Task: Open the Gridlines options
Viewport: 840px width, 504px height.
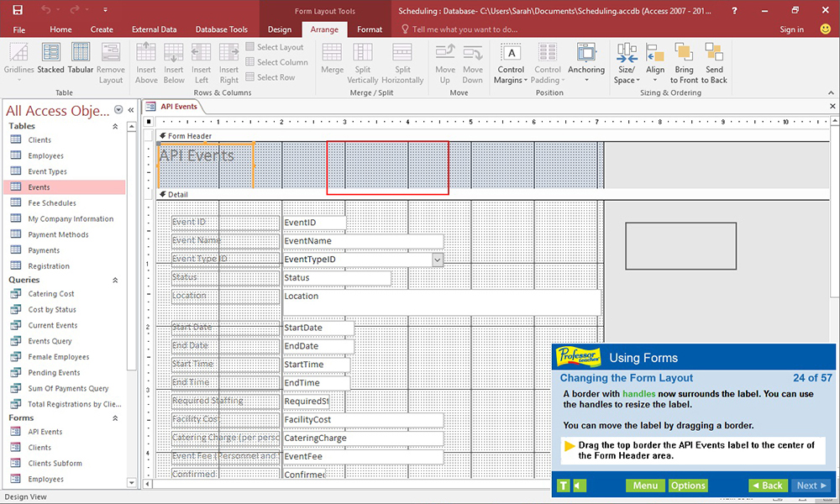Action: click(18, 62)
